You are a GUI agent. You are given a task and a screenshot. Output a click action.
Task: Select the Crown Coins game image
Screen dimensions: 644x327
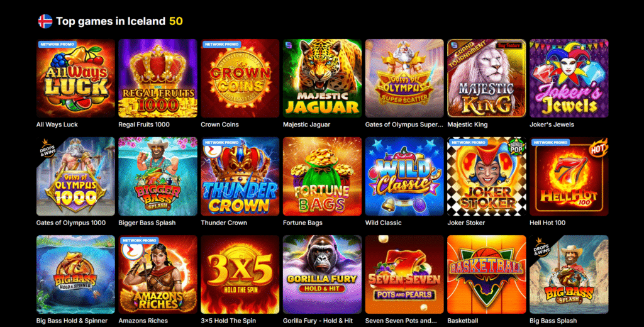click(240, 79)
